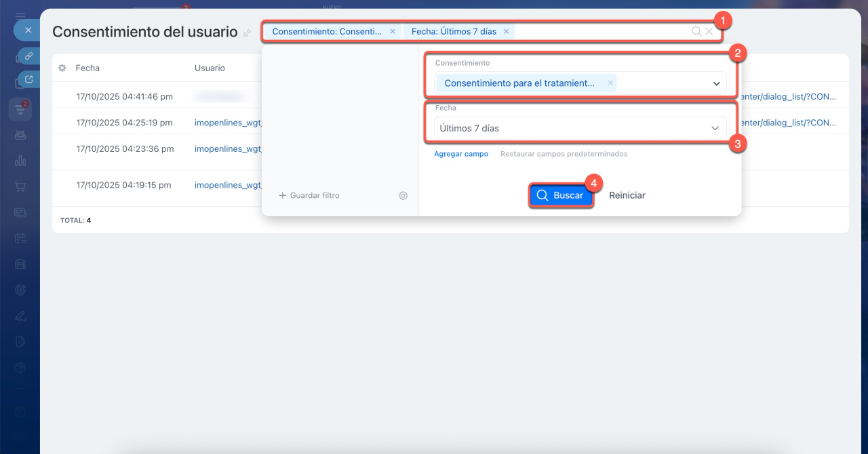This screenshot has width=868, height=454.
Task: Open table column settings gear
Action: coord(62,68)
